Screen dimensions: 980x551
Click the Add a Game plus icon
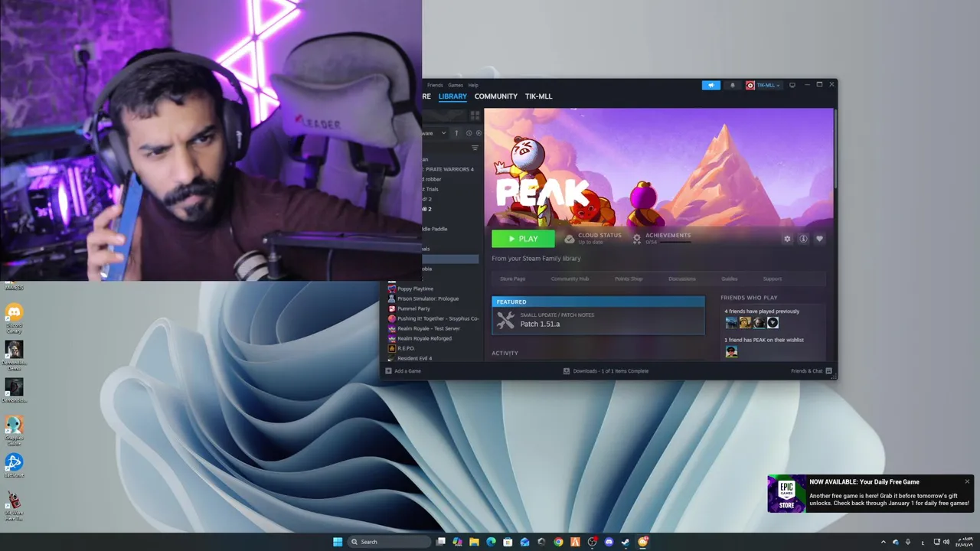(x=388, y=371)
